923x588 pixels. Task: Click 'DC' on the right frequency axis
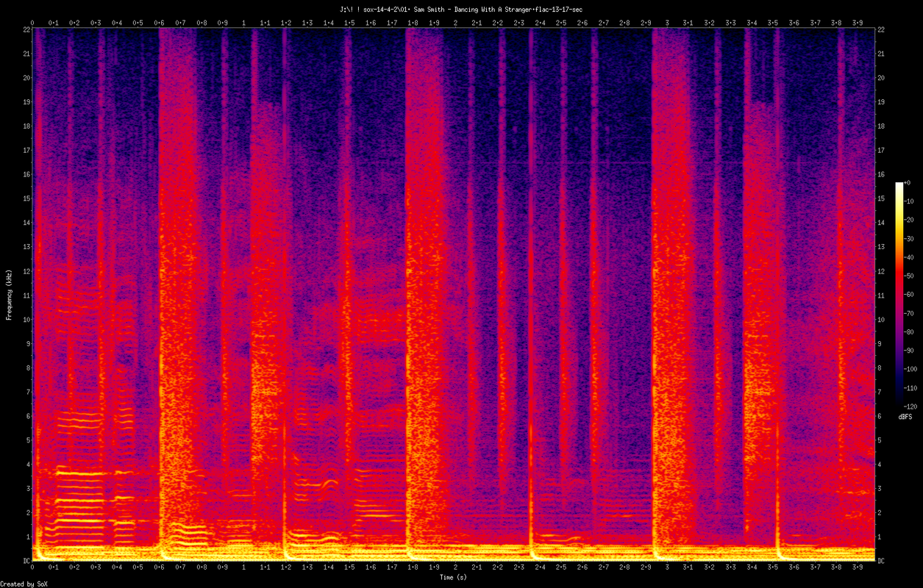pyautogui.click(x=883, y=561)
